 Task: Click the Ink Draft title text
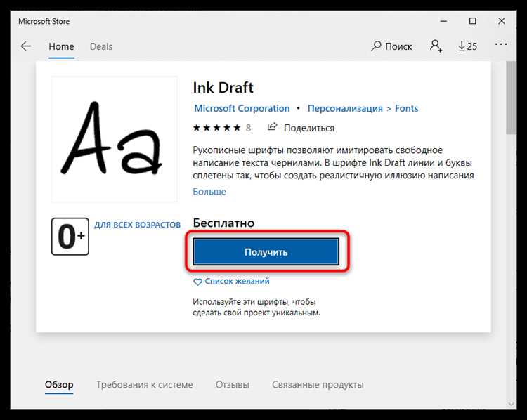223,87
